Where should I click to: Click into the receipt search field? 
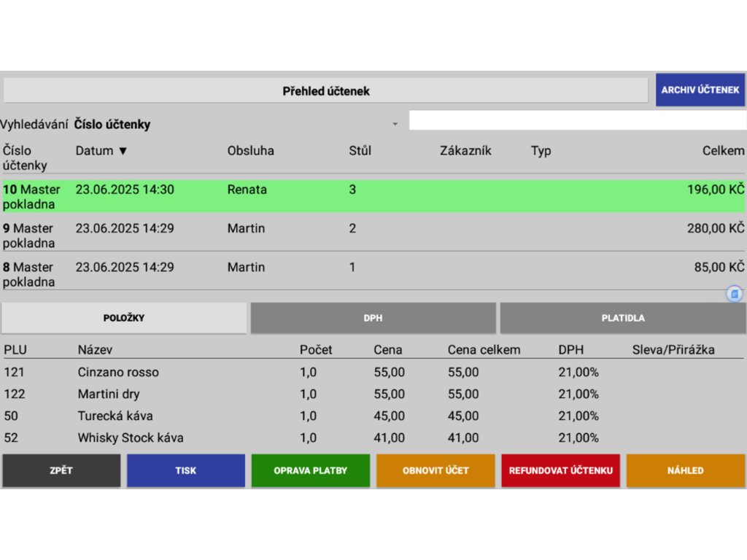[576, 120]
